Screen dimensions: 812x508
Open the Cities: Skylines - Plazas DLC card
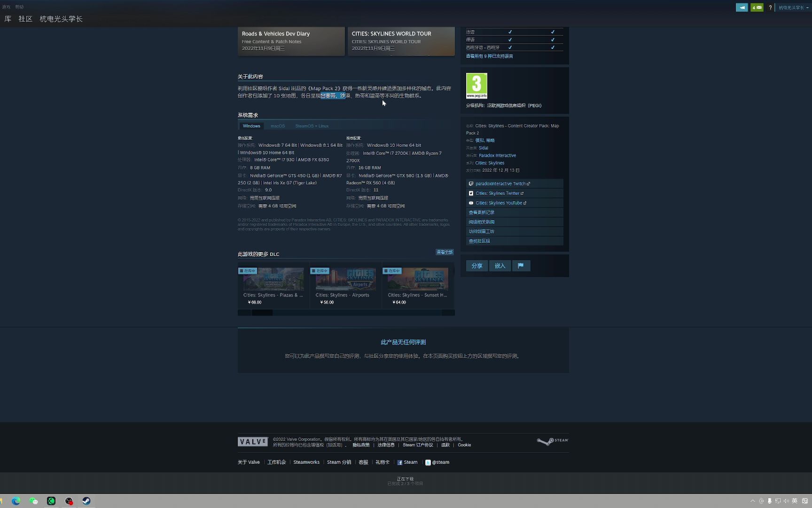(273, 286)
